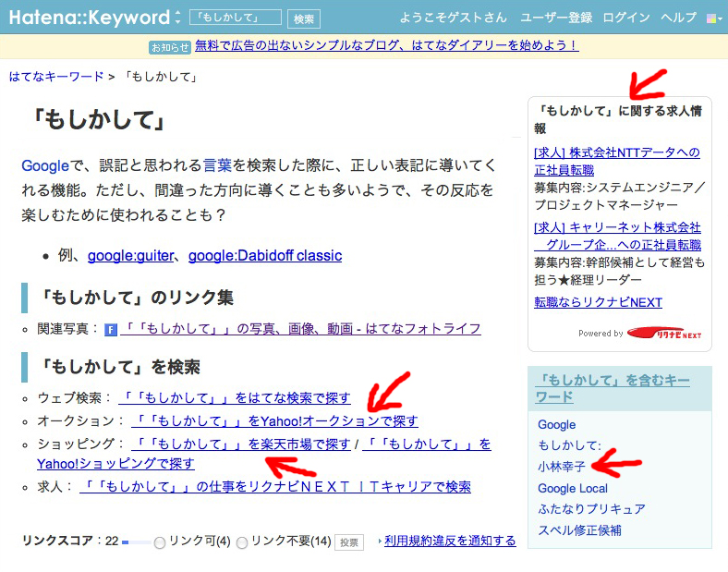Expand the color grid dropdown in header
The image size is (728, 572).
pyautogui.click(x=714, y=18)
